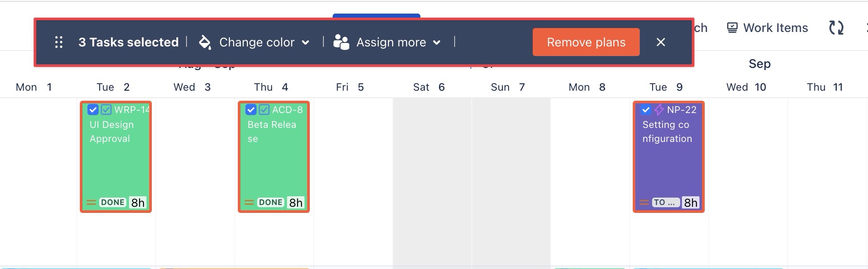The height and width of the screenshot is (269, 868).
Task: Uncheck the WRP-14 task selection checkbox
Action: coord(93,110)
